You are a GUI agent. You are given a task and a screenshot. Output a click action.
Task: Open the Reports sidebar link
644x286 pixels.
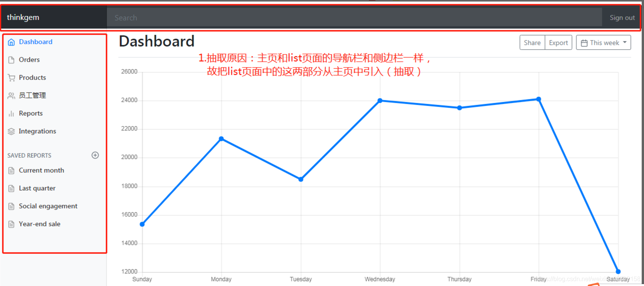tap(31, 113)
